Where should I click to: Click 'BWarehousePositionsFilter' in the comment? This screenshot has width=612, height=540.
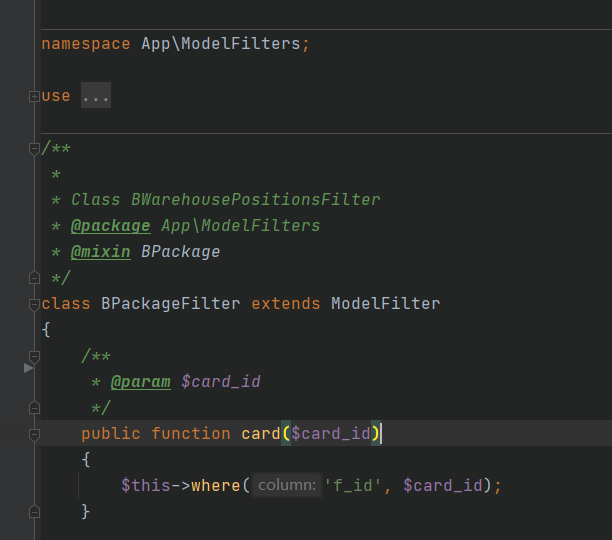[x=256, y=200]
